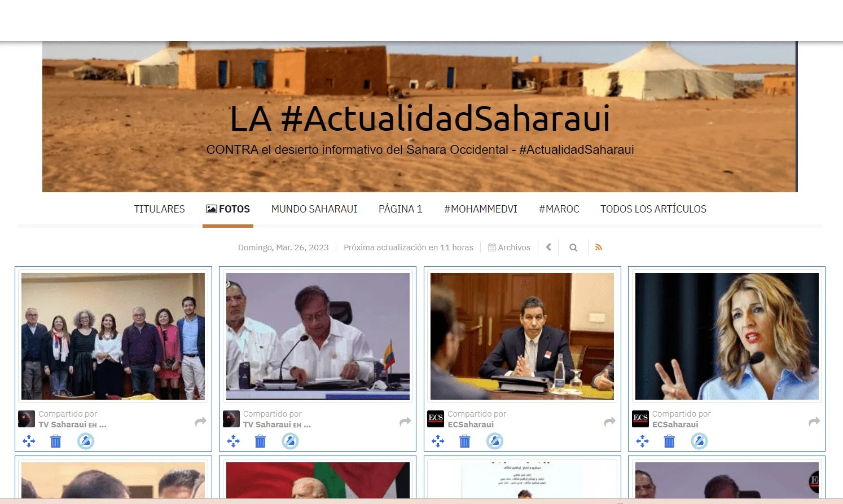Delete the group photo card with trash icon

[56, 441]
